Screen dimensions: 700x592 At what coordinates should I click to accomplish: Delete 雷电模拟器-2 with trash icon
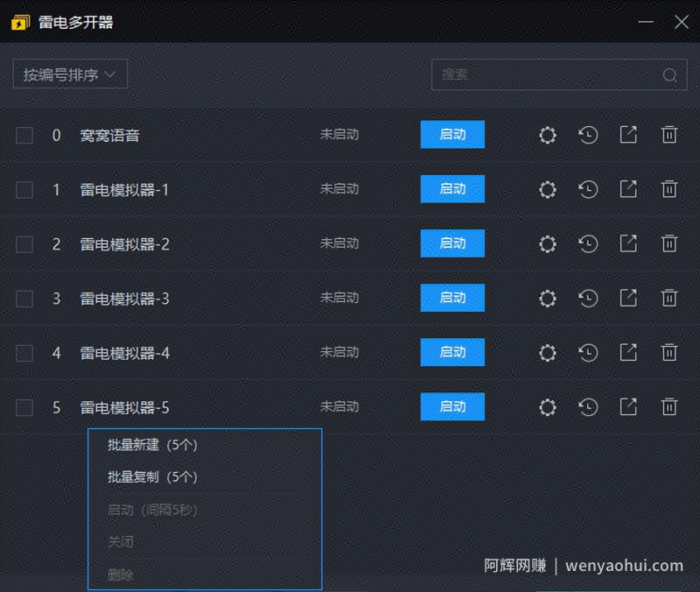668,243
